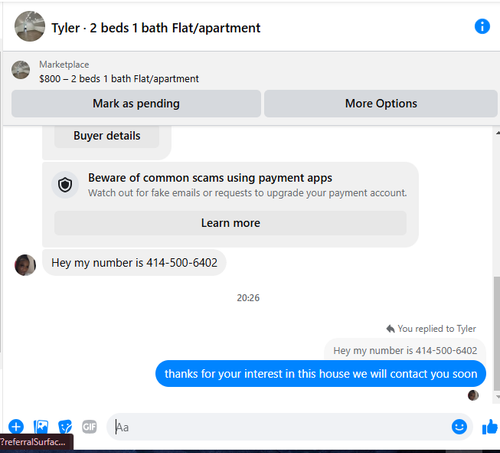Click scrollbar down arrow
This screenshot has height=453, width=500.
497,397
